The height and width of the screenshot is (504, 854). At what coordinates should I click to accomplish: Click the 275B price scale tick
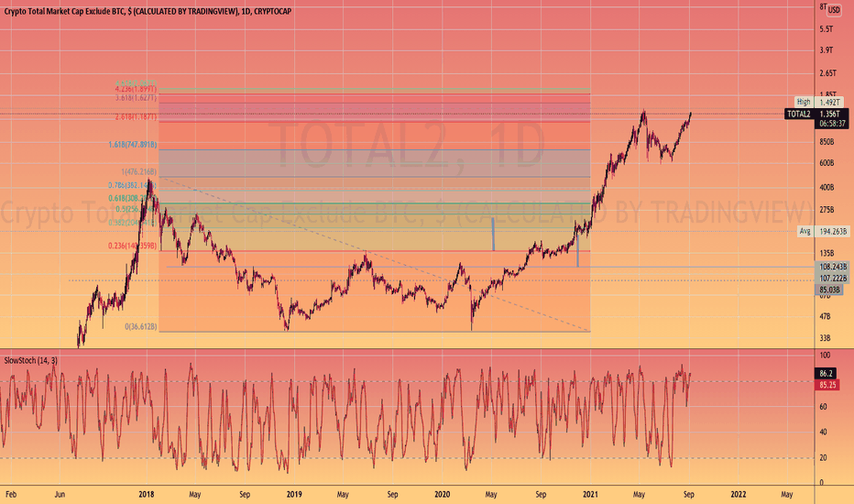[x=827, y=210]
